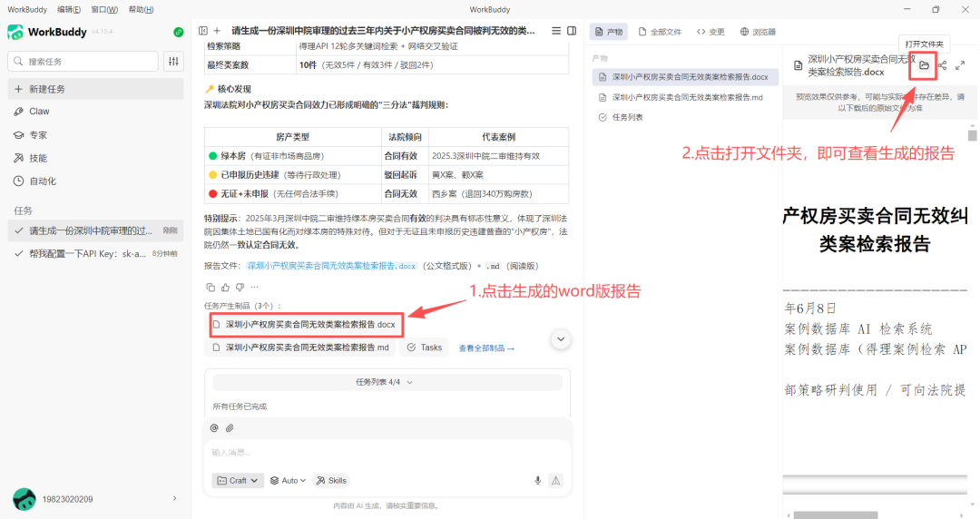Viewport: 980px width, 519px height.
Task: Expand account menu chevron beside 19823020209
Action: tap(174, 498)
